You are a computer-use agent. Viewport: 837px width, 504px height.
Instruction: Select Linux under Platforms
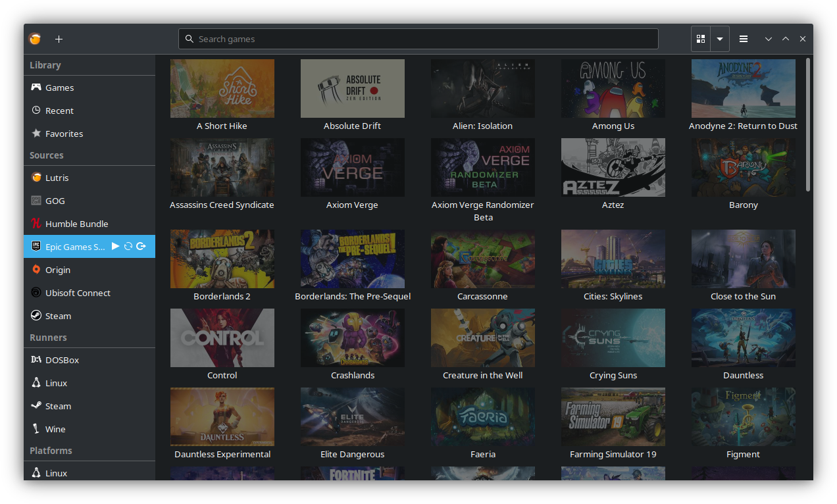pos(89,472)
